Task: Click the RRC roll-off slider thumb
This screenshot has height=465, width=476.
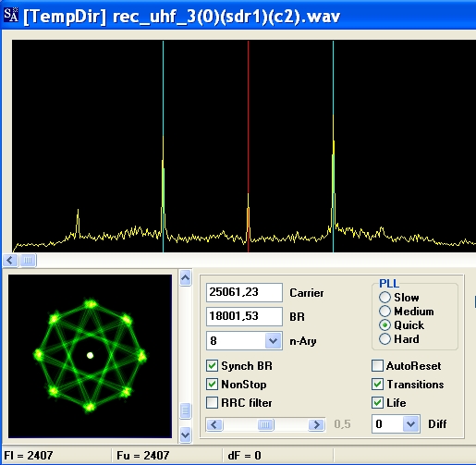Action: click(265, 424)
